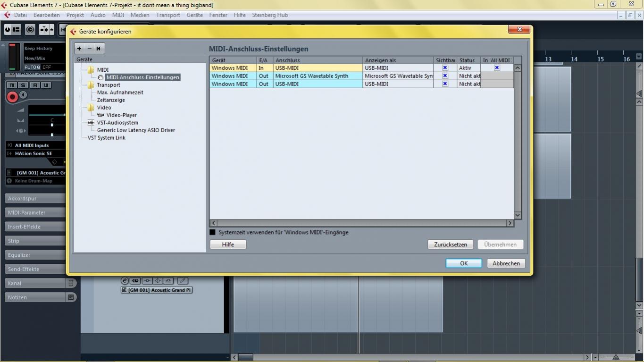
Task: Click the remove device minus button
Action: tap(89, 48)
